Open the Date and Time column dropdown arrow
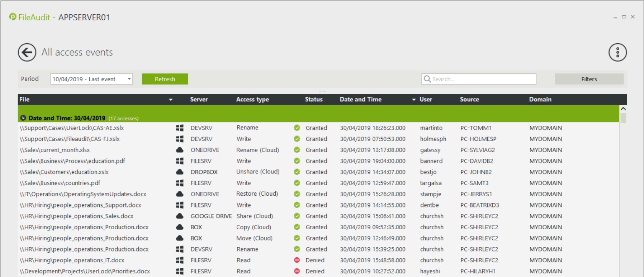This screenshot has height=277, width=644. pos(414,100)
